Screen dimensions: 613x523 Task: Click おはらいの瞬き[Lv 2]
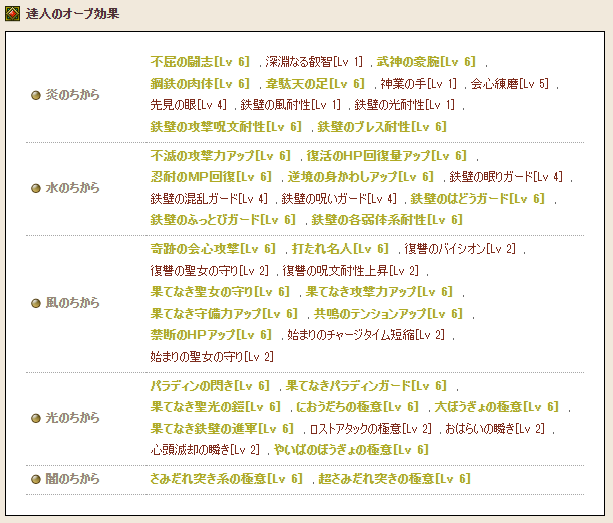coord(495,429)
